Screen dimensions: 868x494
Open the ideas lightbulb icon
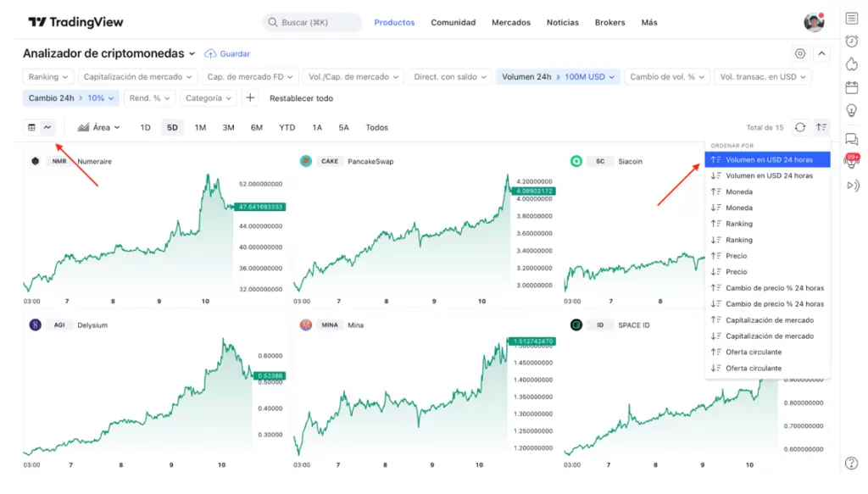851,111
